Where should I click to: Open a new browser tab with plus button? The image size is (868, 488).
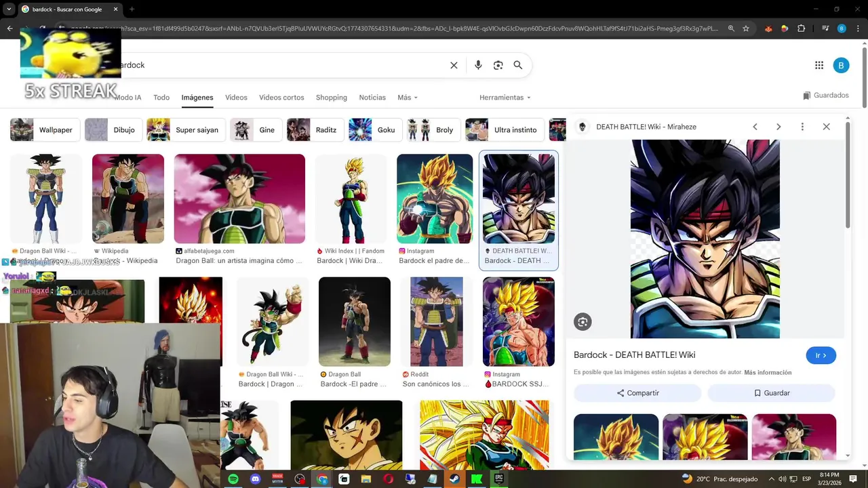(132, 9)
